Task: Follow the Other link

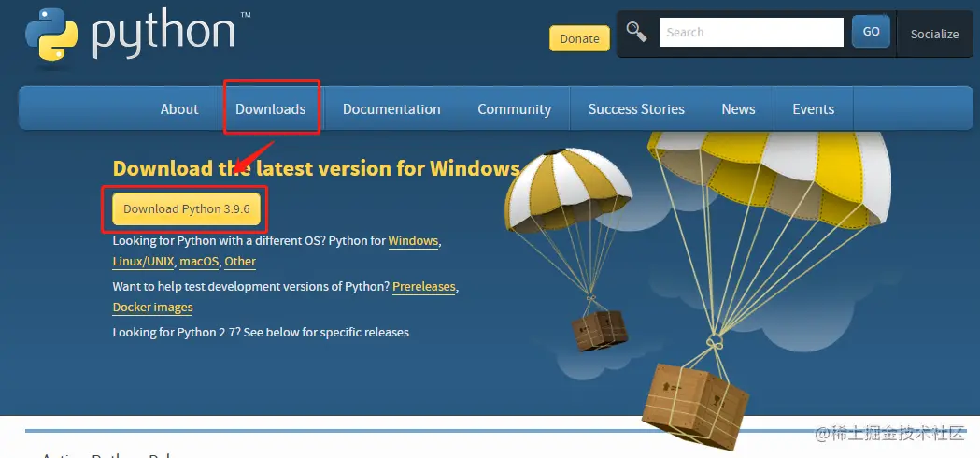Action: (240, 262)
